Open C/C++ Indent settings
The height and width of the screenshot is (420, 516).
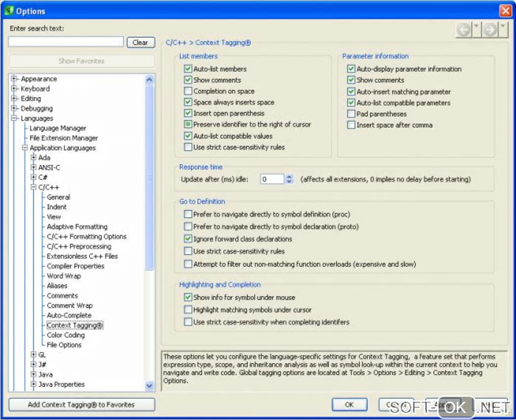click(x=57, y=207)
